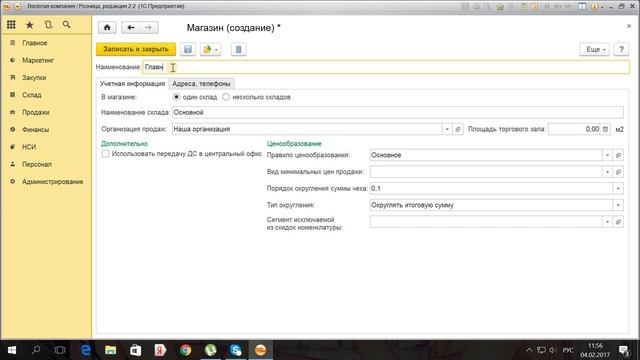The image size is (640, 360).
Task: Expand Организация продаж dropdown
Action: click(x=447, y=129)
